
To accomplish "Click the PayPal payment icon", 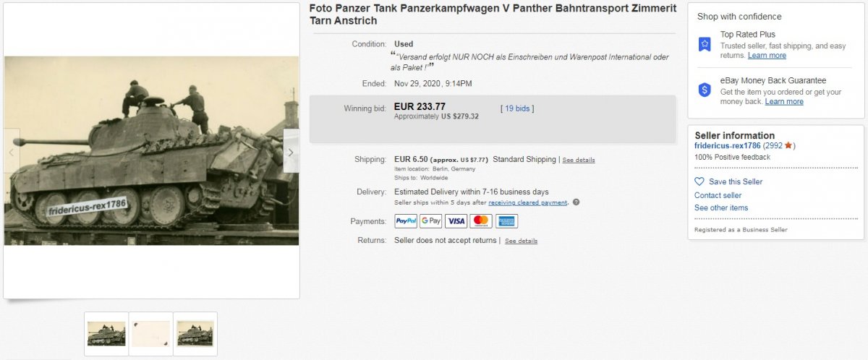I will [x=406, y=221].
